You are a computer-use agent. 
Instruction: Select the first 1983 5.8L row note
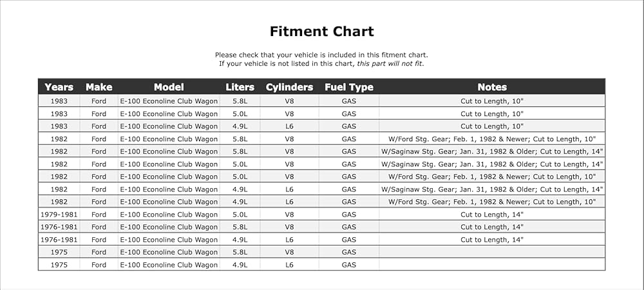[x=492, y=101]
